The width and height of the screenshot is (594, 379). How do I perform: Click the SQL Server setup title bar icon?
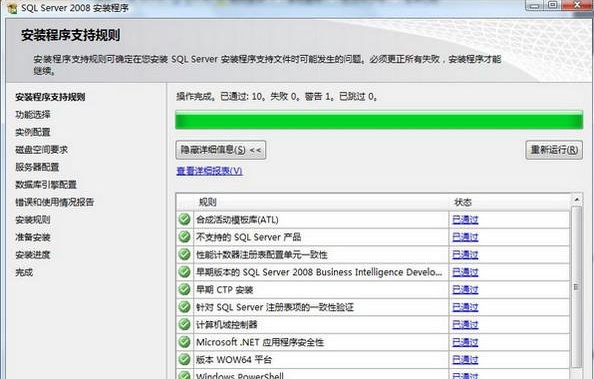(11, 8)
